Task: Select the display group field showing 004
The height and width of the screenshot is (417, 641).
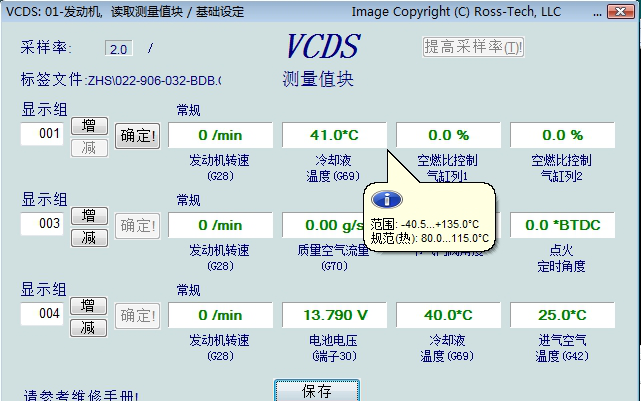Action: 42,313
